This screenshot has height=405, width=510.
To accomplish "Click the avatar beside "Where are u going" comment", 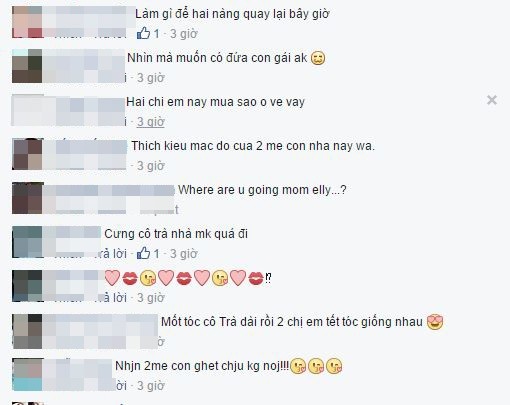I will tap(28, 198).
